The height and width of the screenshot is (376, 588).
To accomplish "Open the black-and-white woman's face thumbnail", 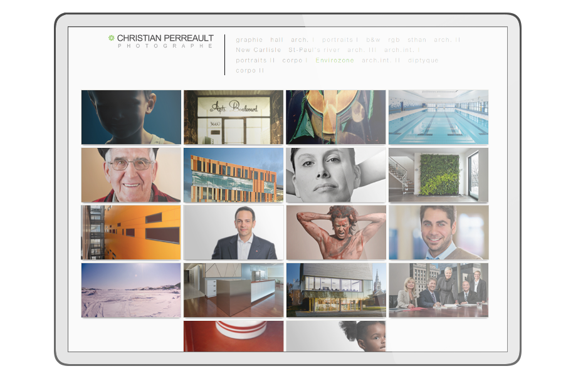I will (x=336, y=175).
